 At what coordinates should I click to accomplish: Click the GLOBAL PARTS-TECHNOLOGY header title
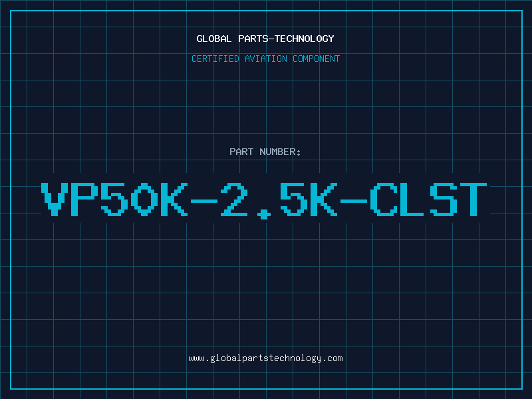(265, 39)
